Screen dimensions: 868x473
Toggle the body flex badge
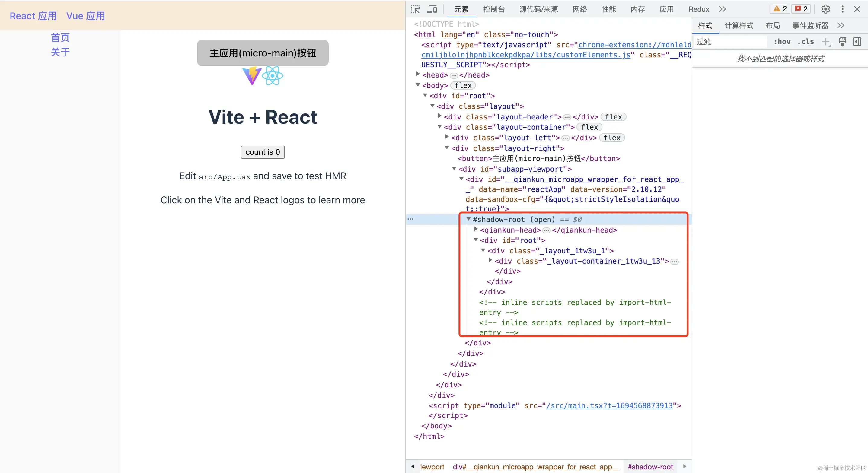click(463, 86)
